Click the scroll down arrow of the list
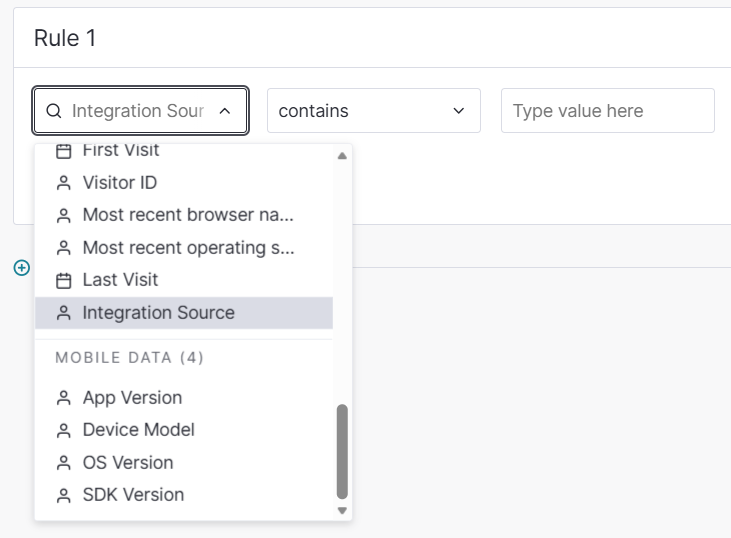The height and width of the screenshot is (538, 731). click(342, 510)
